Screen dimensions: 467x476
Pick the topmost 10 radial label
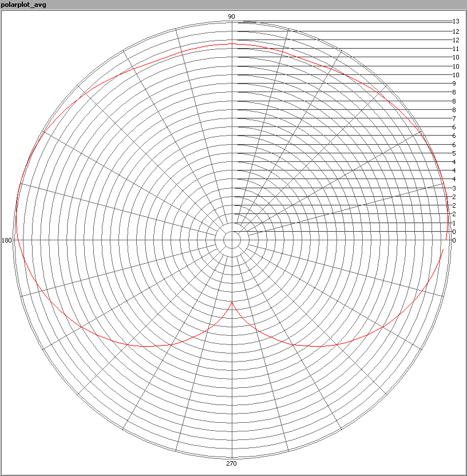click(x=456, y=58)
